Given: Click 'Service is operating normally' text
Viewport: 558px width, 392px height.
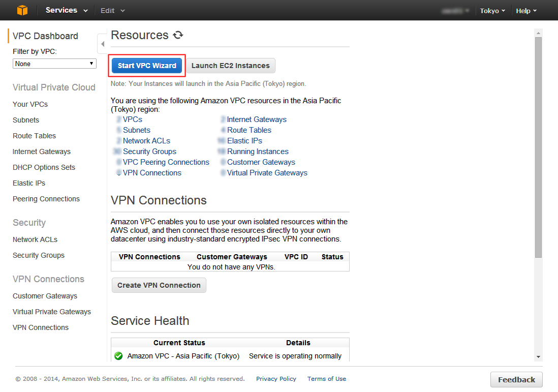Looking at the screenshot, I should coord(295,356).
